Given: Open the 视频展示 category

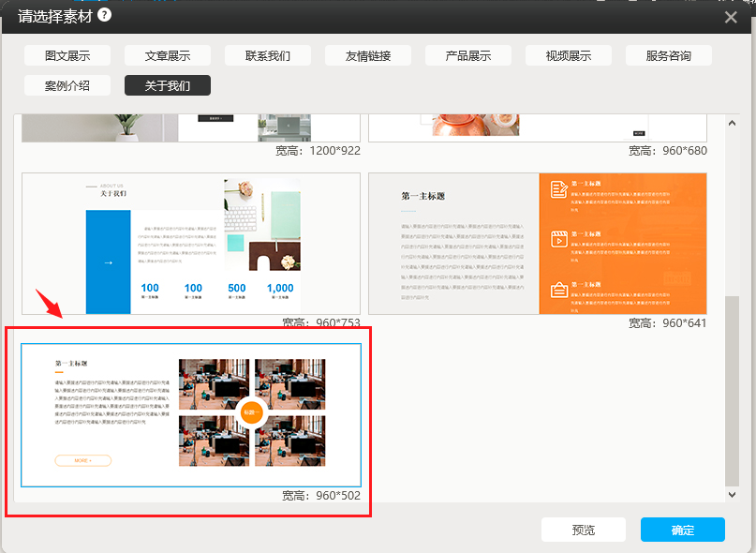Looking at the screenshot, I should (569, 55).
